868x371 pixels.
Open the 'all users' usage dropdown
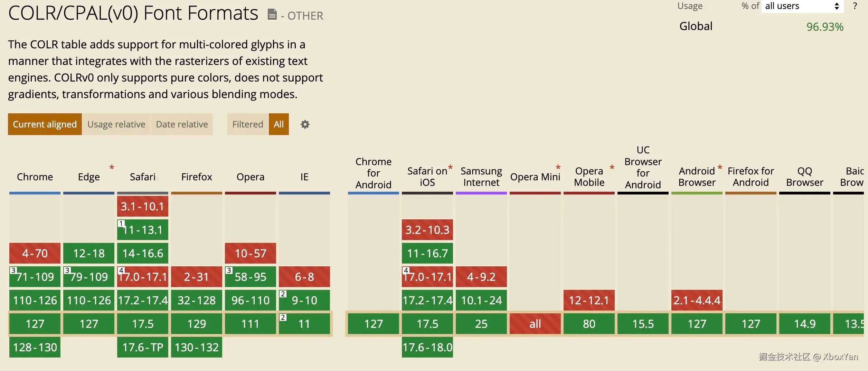[x=802, y=6]
